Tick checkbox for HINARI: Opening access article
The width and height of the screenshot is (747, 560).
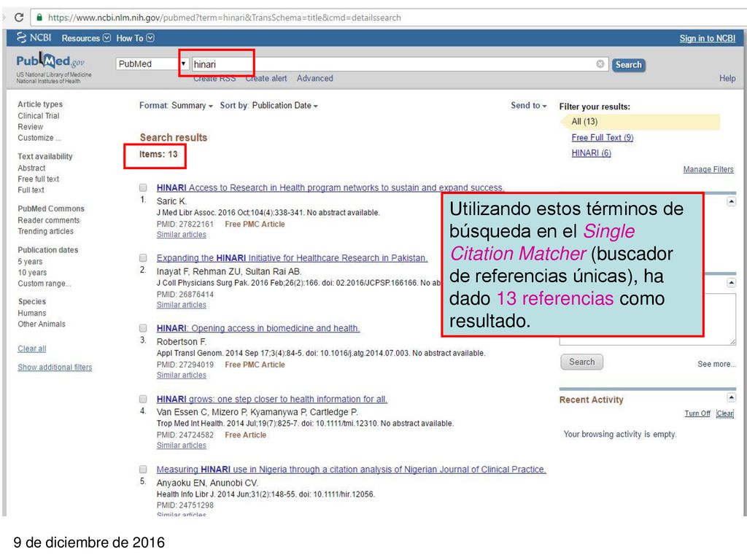point(143,328)
